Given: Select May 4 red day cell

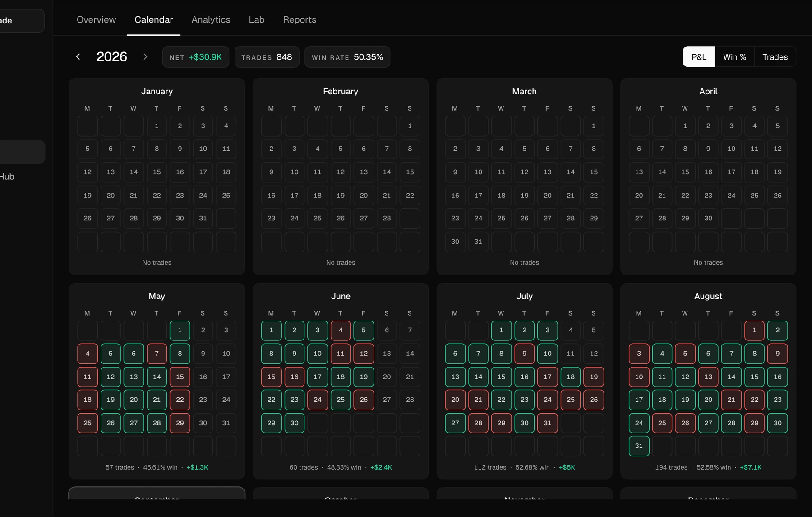Looking at the screenshot, I should coord(88,354).
